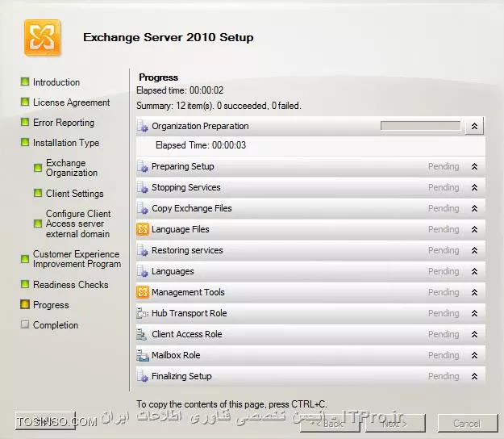
Task: Select the Completion wizard step
Action: [x=56, y=325]
